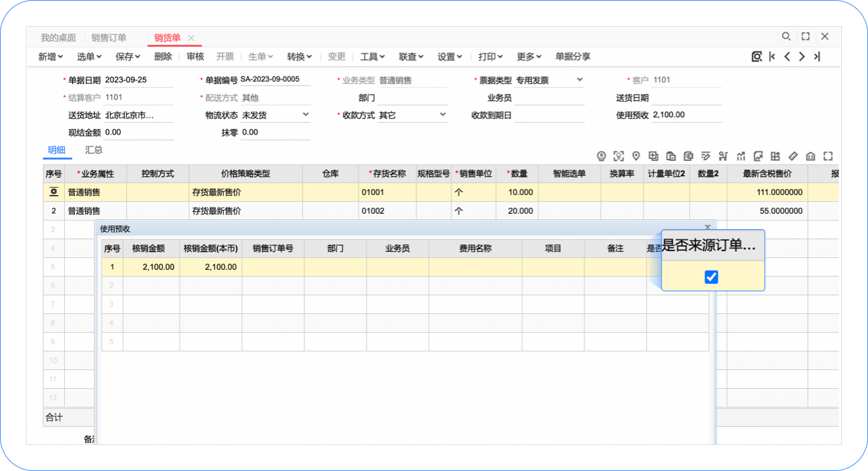Viewport: 868px width, 471px height.
Task: Switch to the 汇总 tab
Action: click(93, 150)
